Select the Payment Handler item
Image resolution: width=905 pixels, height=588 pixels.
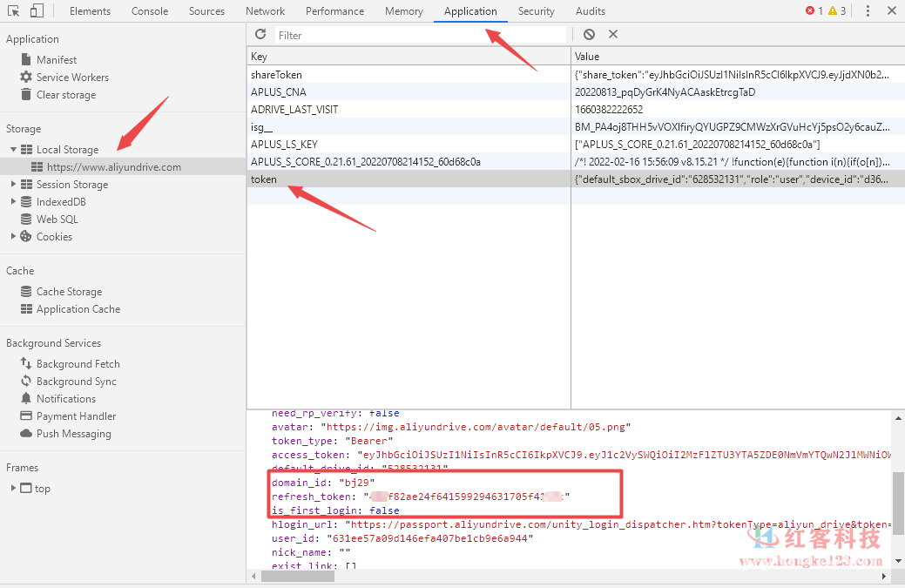point(76,416)
